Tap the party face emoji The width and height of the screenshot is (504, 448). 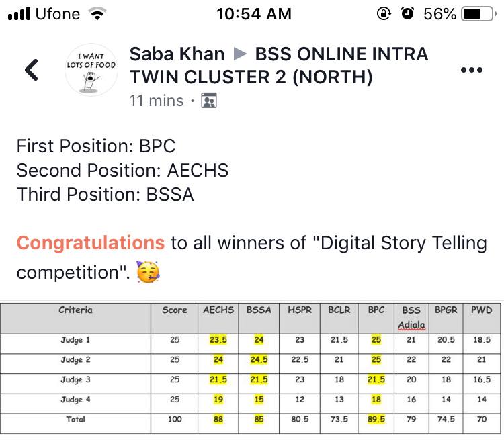coord(149,272)
